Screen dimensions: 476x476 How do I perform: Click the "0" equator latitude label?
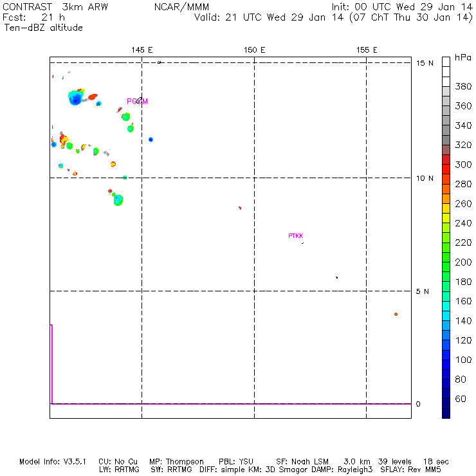(x=418, y=404)
